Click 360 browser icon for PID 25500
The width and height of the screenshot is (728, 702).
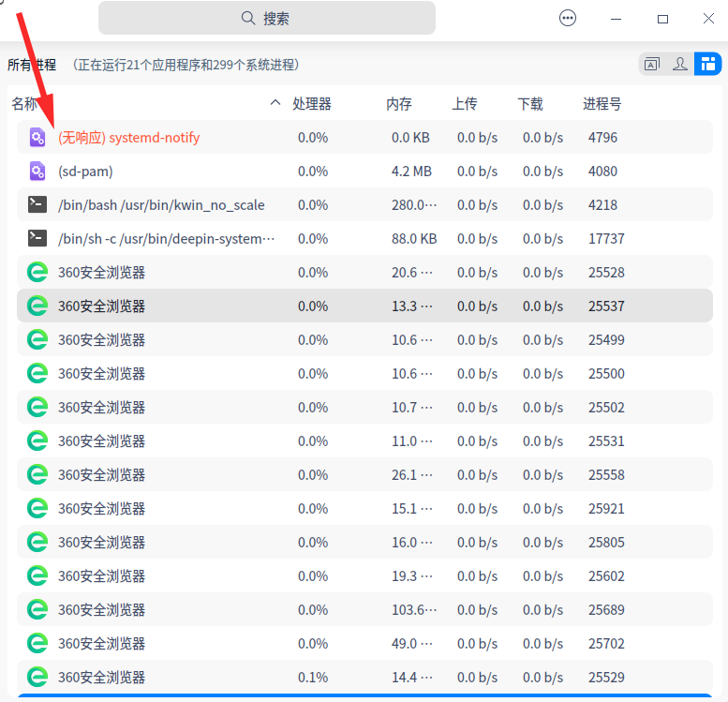point(37,373)
